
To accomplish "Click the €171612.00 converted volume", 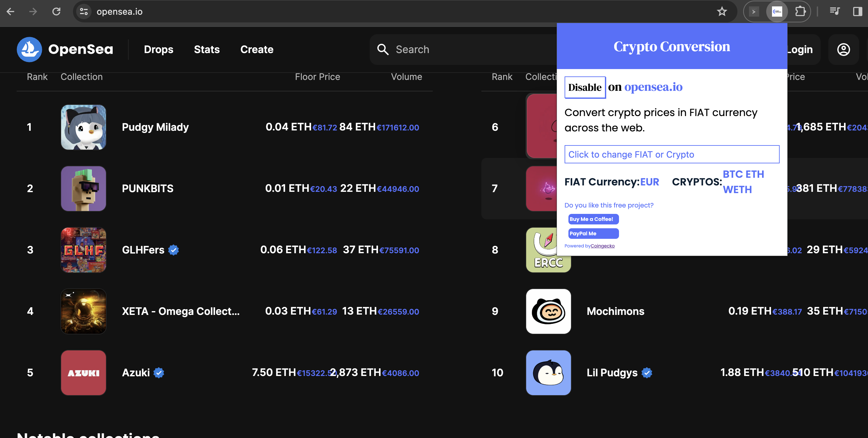I will (398, 128).
